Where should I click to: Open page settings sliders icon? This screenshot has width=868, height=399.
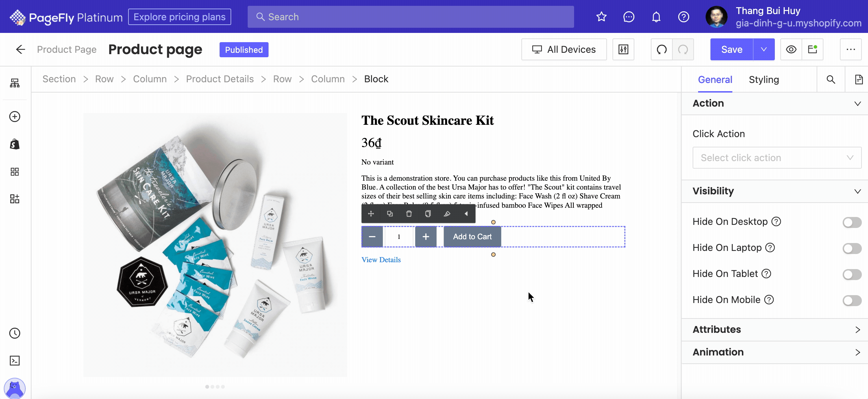pyautogui.click(x=623, y=49)
